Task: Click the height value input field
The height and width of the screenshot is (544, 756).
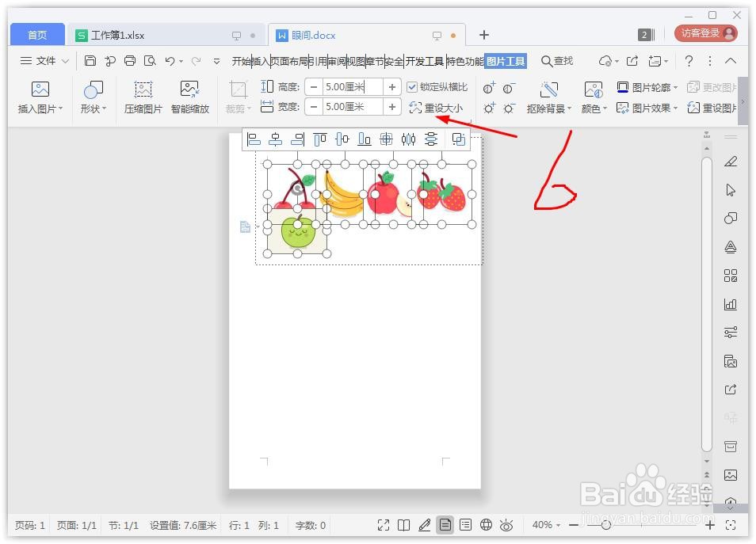Action: [x=353, y=87]
